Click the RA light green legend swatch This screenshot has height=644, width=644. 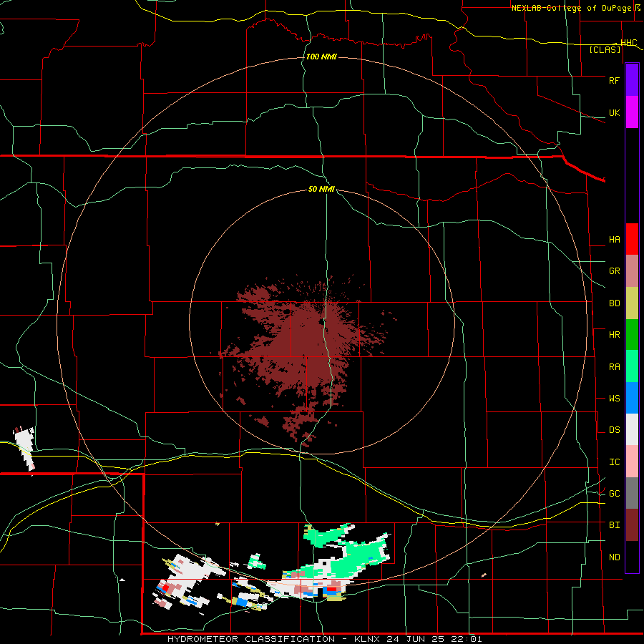pos(632,366)
